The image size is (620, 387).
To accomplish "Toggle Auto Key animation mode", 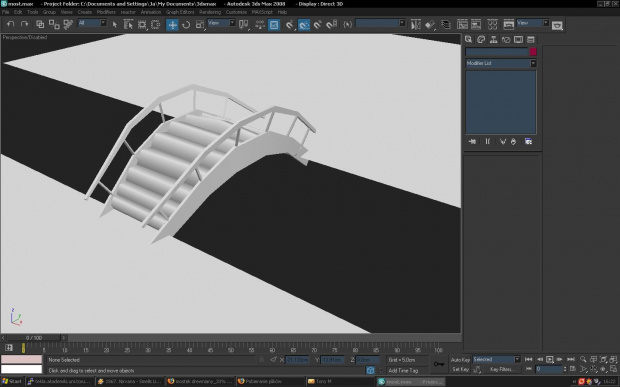I will click(x=460, y=360).
